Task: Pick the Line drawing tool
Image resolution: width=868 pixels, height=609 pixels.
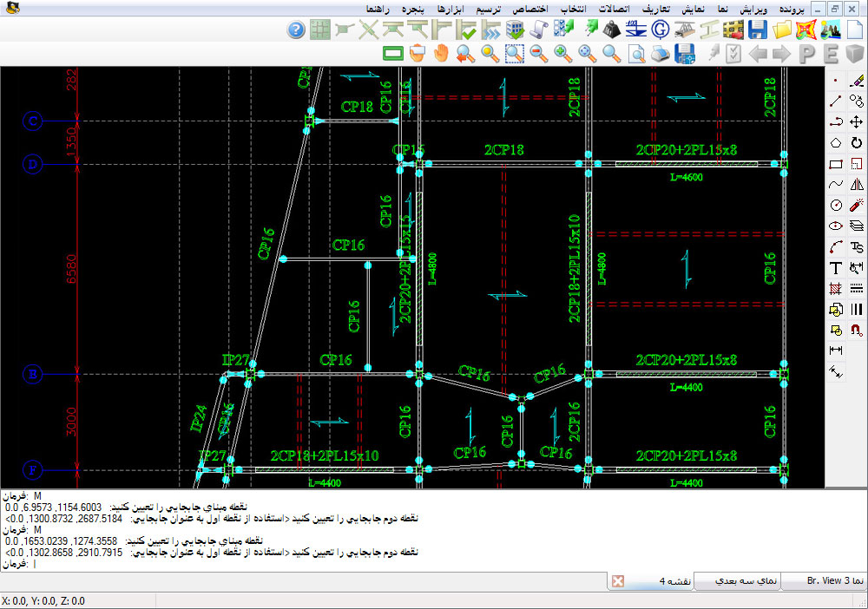Action: [x=836, y=101]
